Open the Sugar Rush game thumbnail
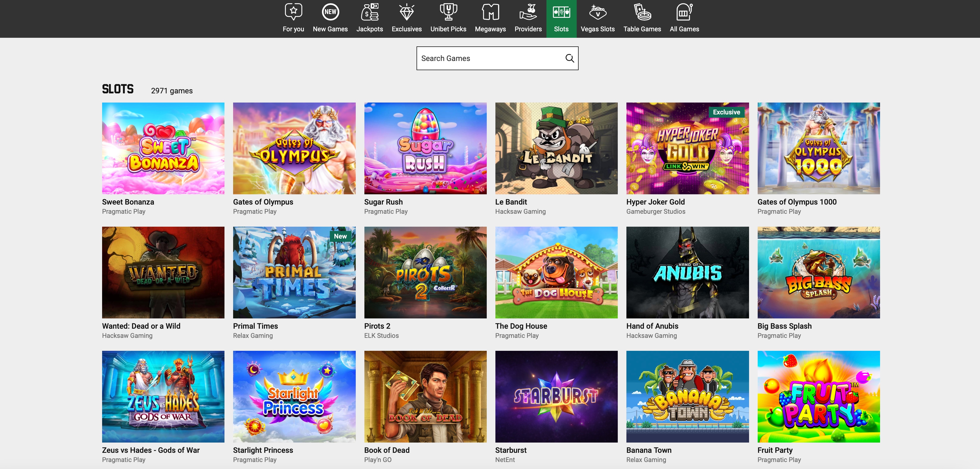 (x=425, y=148)
